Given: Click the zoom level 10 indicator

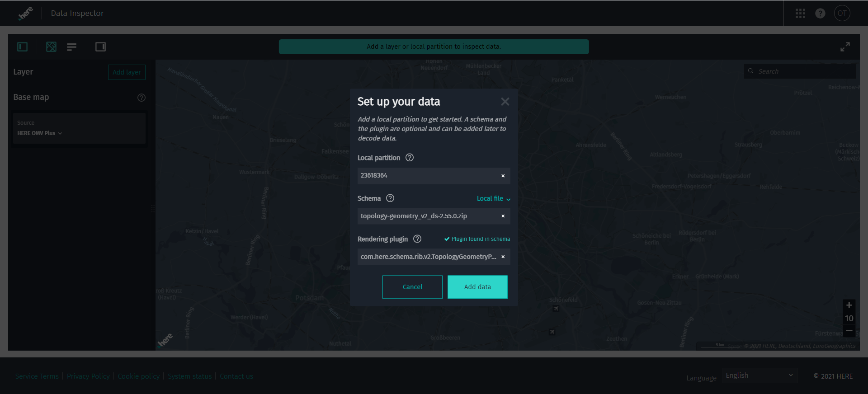Looking at the screenshot, I should click(849, 319).
